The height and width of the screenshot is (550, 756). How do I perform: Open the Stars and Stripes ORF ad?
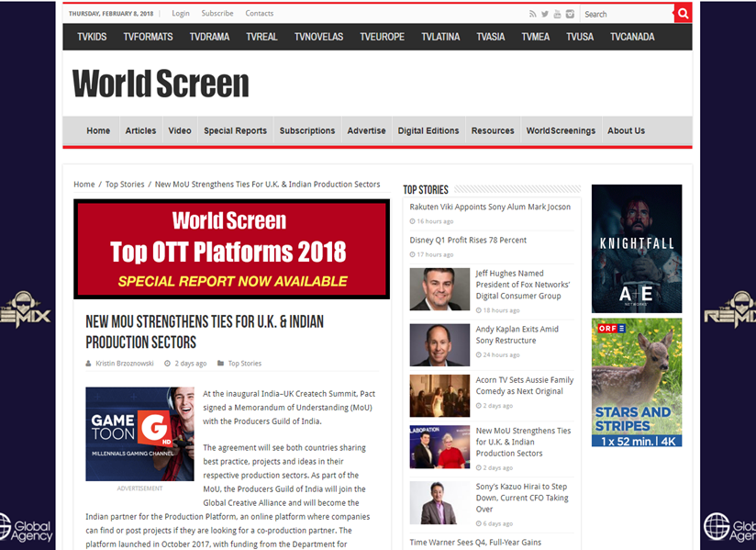637,382
